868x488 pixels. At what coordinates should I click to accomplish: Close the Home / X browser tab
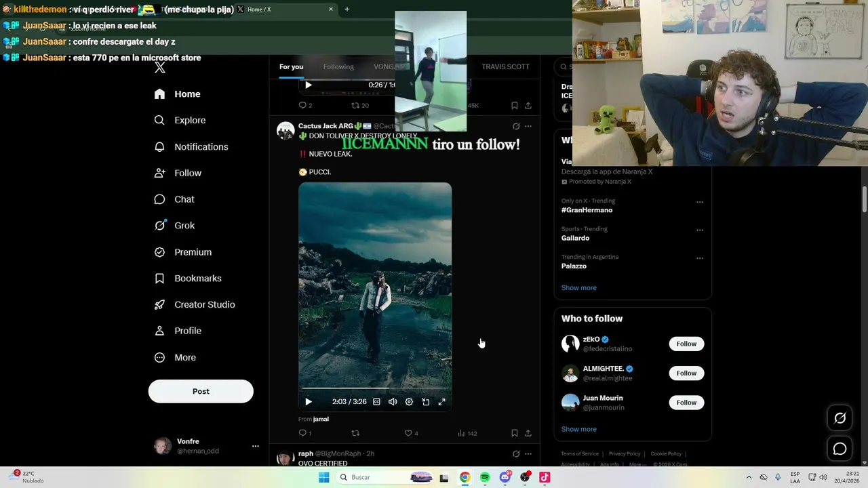tap(331, 9)
